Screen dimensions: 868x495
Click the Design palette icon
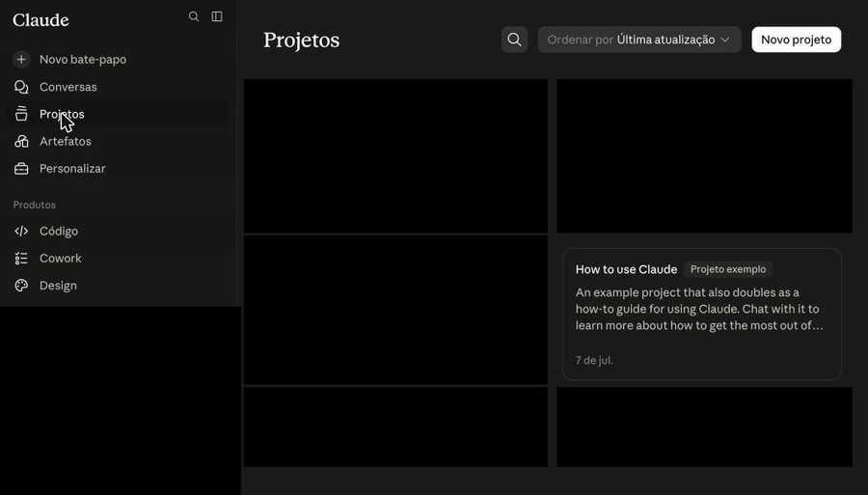click(21, 286)
